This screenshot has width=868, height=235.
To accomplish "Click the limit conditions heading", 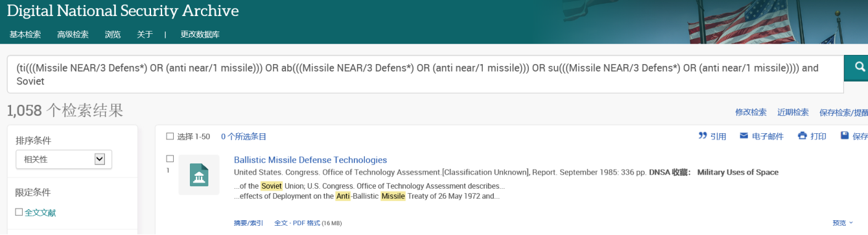I will (x=33, y=192).
